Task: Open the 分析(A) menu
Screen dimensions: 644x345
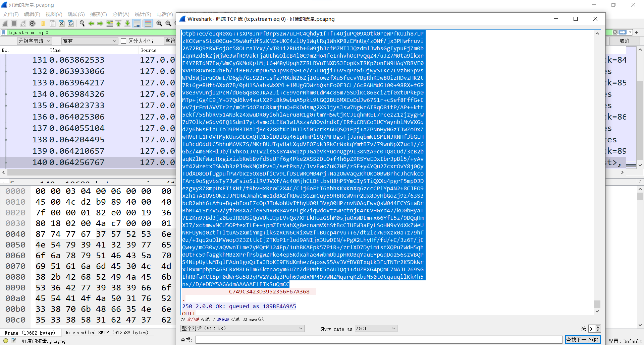Action: [x=120, y=14]
